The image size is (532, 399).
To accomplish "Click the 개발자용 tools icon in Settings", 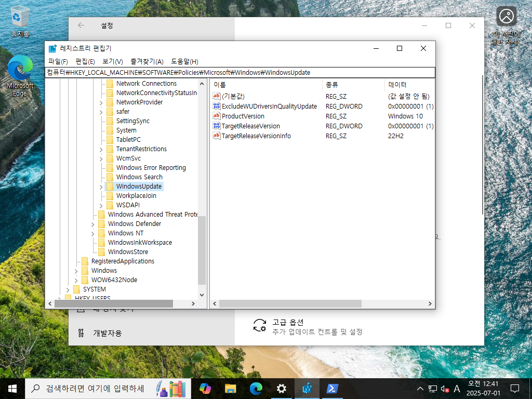I will click(x=81, y=333).
